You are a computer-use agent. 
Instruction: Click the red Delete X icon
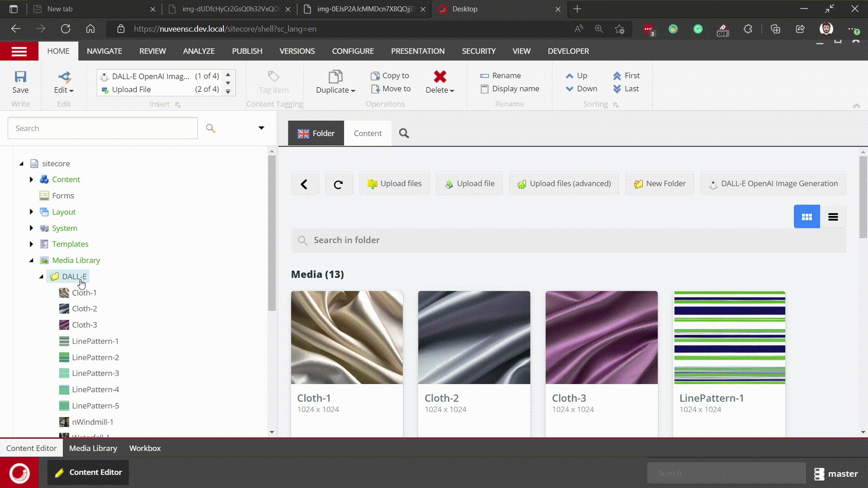click(x=440, y=76)
